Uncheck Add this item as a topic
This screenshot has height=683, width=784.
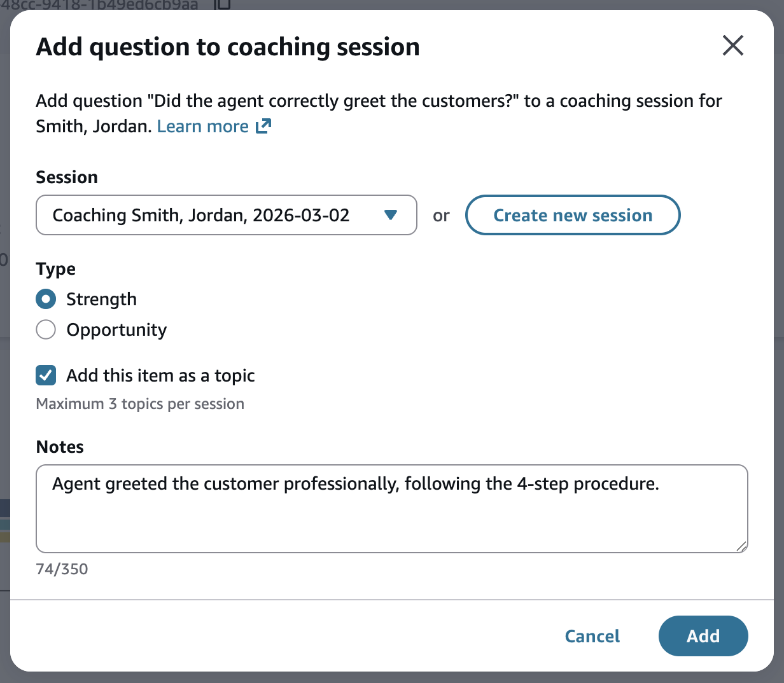(x=45, y=375)
